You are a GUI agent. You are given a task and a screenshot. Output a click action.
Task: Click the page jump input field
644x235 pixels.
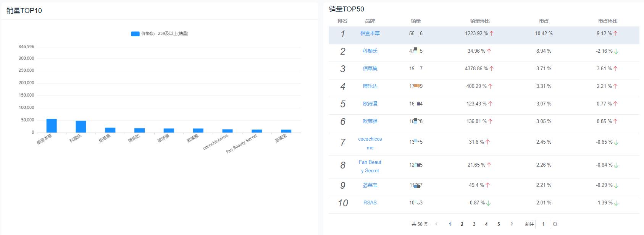click(543, 224)
